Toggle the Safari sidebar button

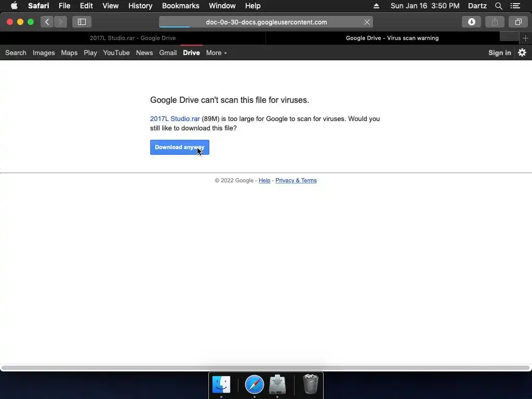click(82, 22)
